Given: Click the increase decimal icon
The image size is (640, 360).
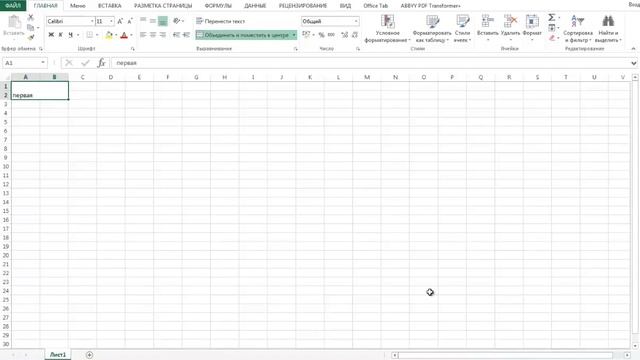Looking at the screenshot, I should click(x=344, y=35).
